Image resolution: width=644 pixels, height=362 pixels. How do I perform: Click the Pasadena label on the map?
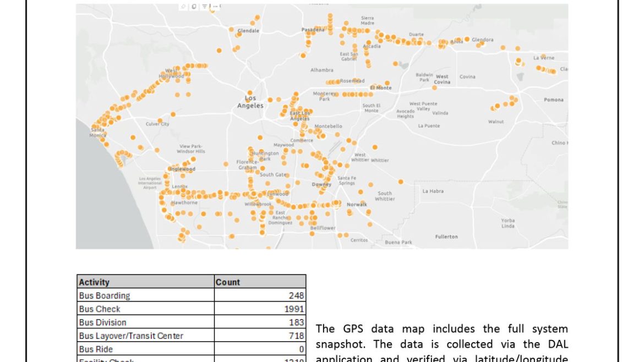point(313,29)
